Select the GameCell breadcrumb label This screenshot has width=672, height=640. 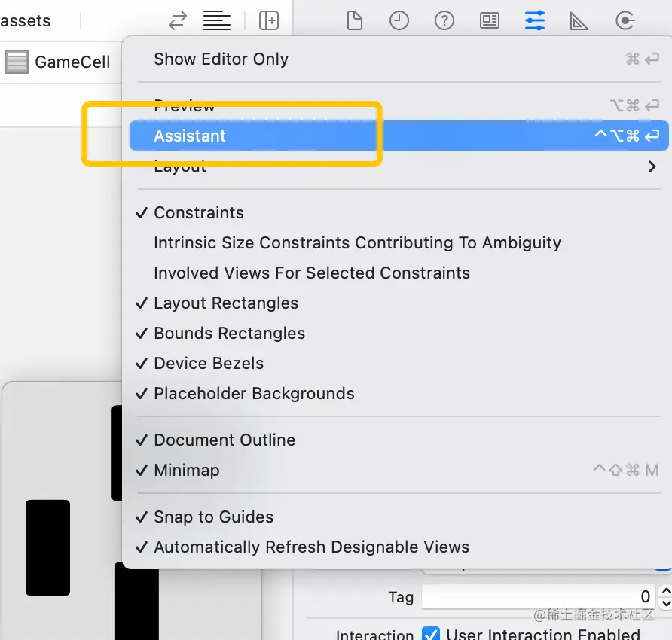[x=72, y=62]
